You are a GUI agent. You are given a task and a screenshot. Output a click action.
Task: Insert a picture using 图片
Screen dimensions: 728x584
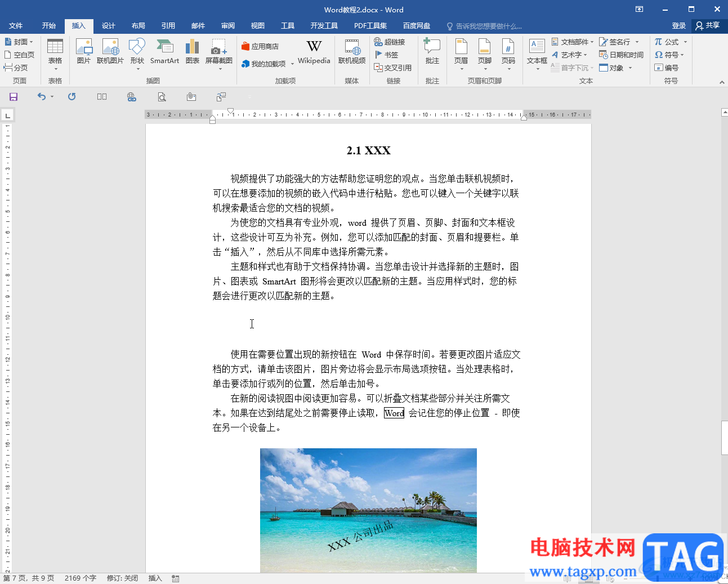click(x=84, y=52)
